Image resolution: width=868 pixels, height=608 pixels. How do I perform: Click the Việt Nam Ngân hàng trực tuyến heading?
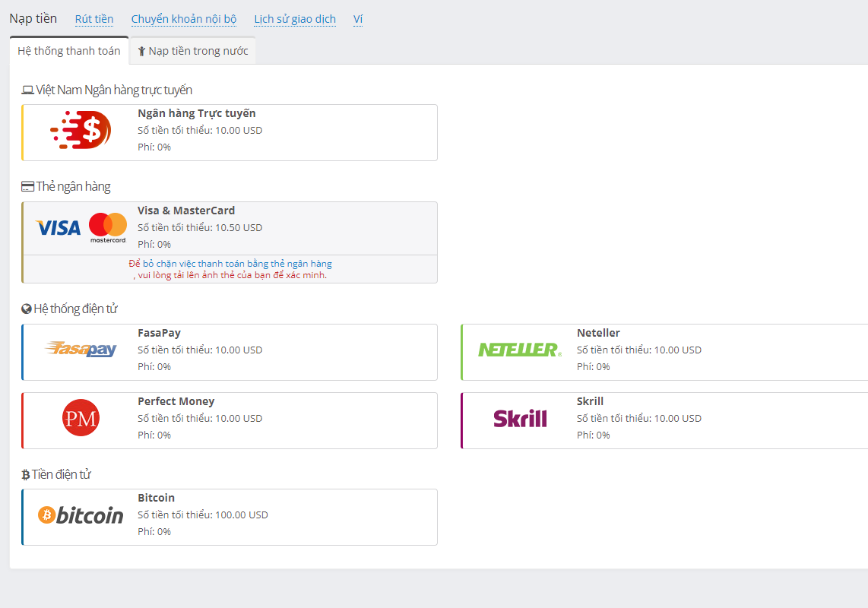click(x=114, y=90)
